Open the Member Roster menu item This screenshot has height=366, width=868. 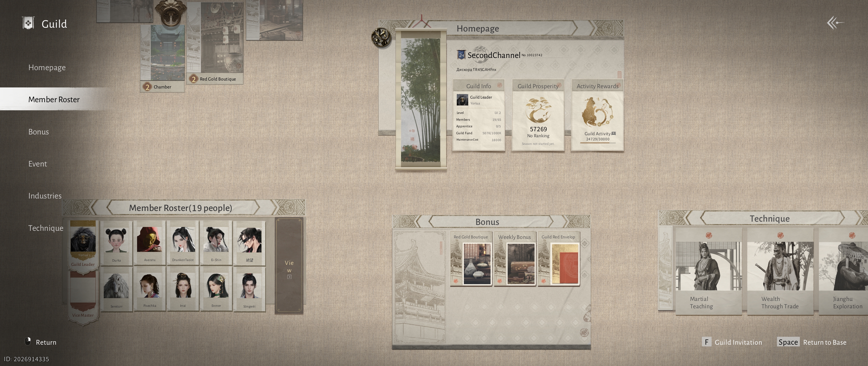click(x=54, y=99)
